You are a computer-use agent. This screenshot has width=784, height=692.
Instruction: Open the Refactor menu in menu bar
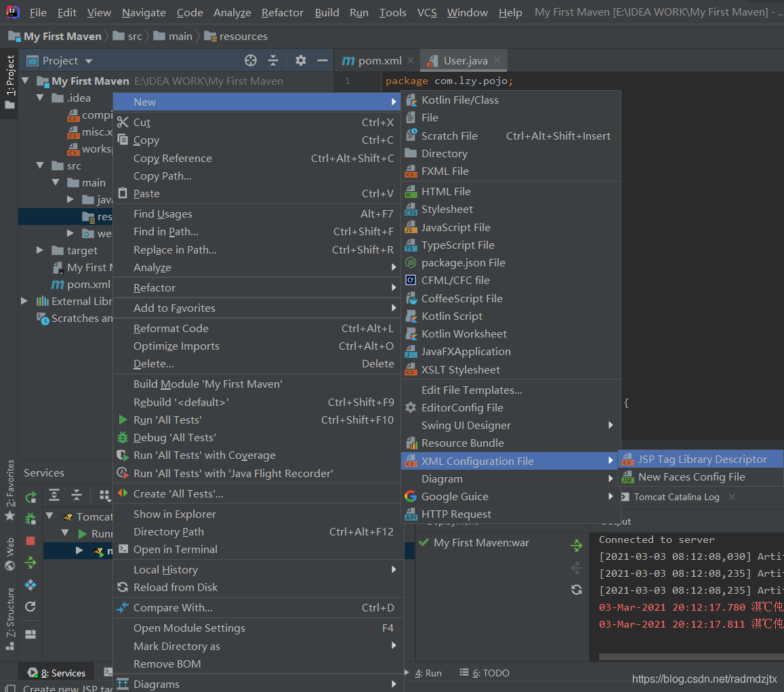click(282, 12)
